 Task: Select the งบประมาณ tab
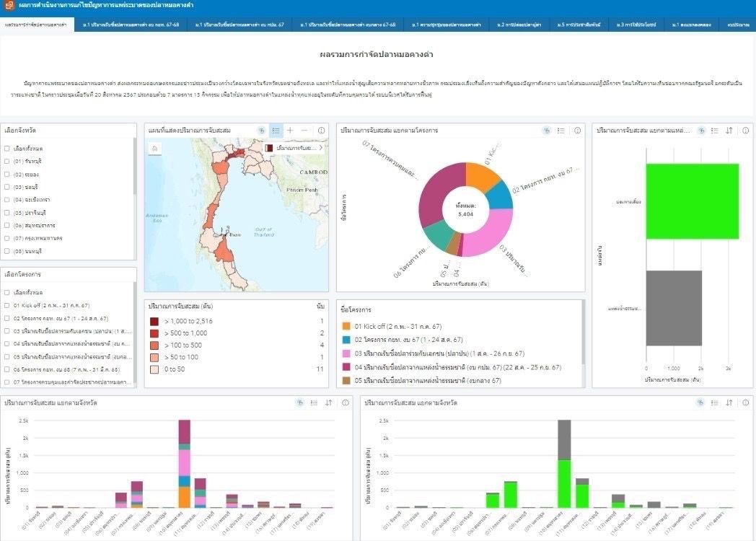(x=738, y=25)
